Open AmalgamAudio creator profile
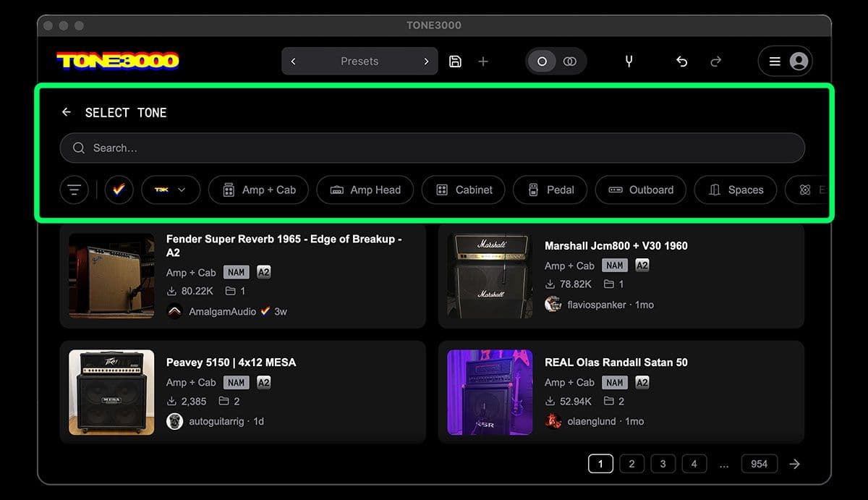This screenshot has height=500, width=868. click(x=221, y=311)
